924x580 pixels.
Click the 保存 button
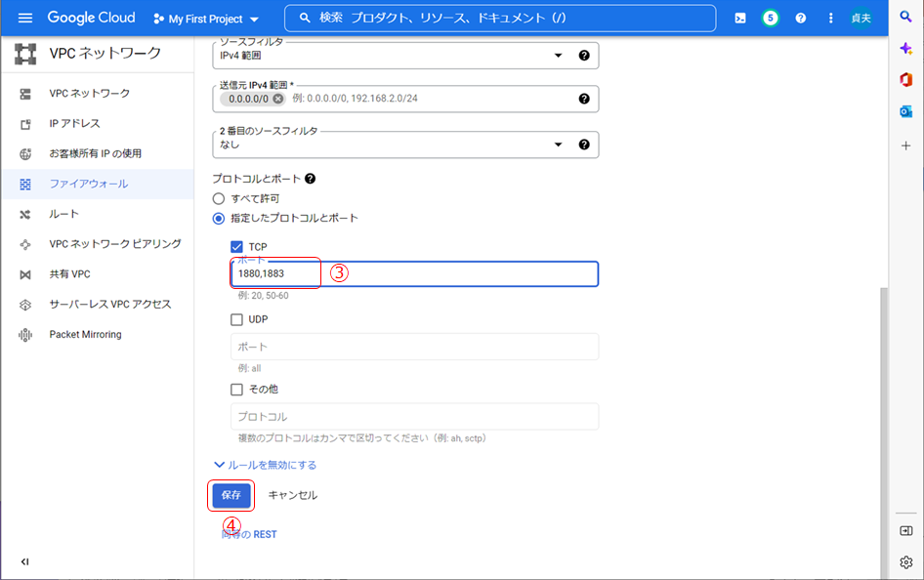(231, 495)
